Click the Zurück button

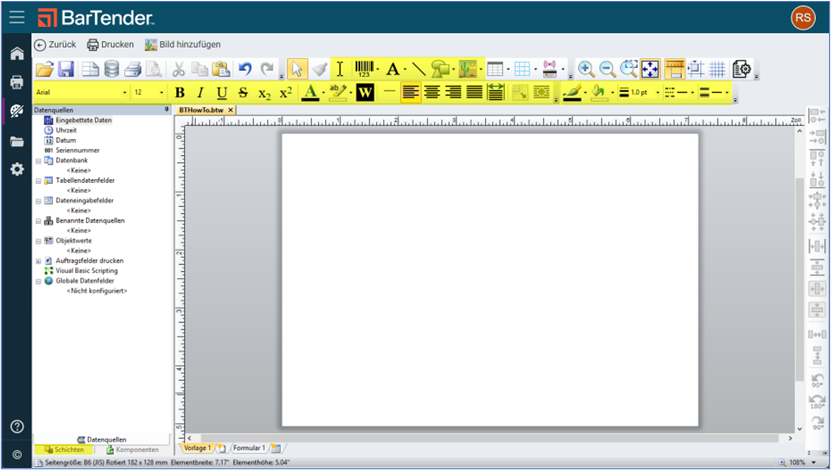pos(55,44)
